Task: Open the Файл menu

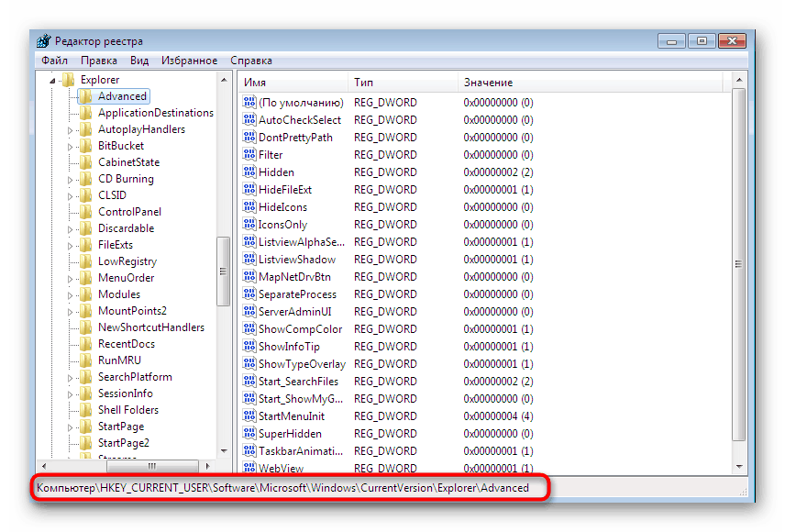Action: (x=54, y=61)
